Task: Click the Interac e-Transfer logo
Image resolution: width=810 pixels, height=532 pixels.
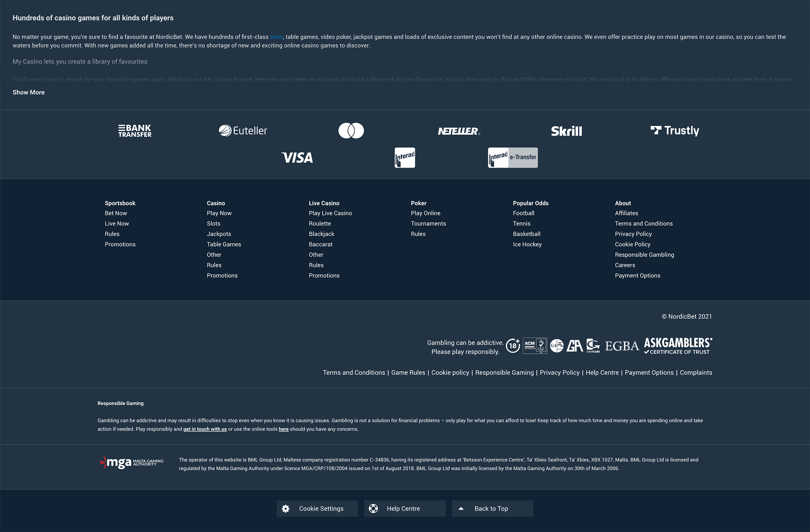Action: 513,158
